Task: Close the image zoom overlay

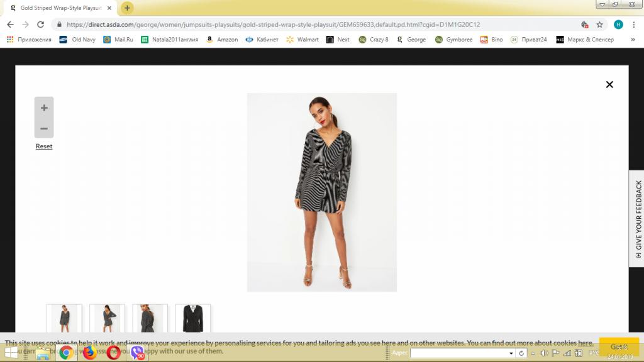Action: pyautogui.click(x=609, y=84)
